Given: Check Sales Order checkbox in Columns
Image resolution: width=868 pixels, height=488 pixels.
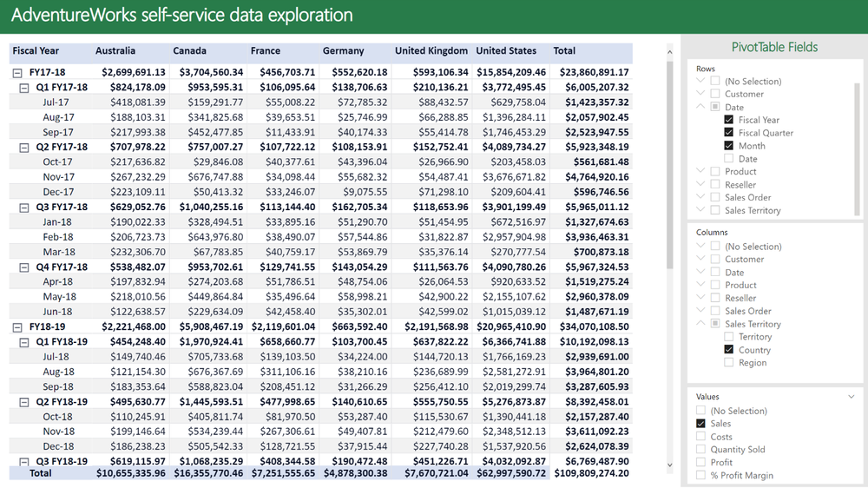Looking at the screenshot, I should click(715, 311).
